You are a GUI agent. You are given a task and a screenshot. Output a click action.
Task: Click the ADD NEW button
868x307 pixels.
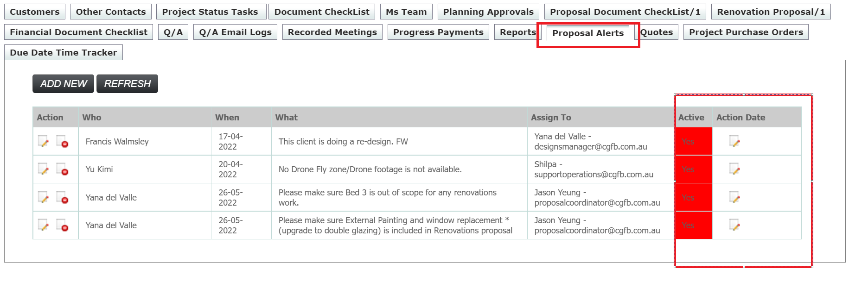tap(63, 83)
